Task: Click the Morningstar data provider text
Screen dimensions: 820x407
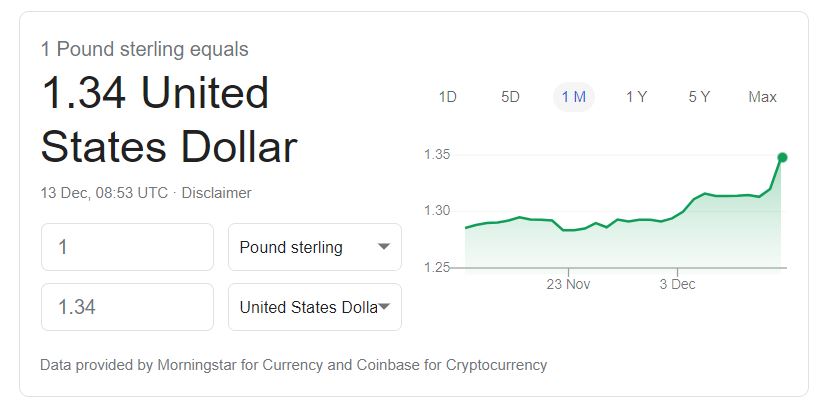Action: pos(192,365)
